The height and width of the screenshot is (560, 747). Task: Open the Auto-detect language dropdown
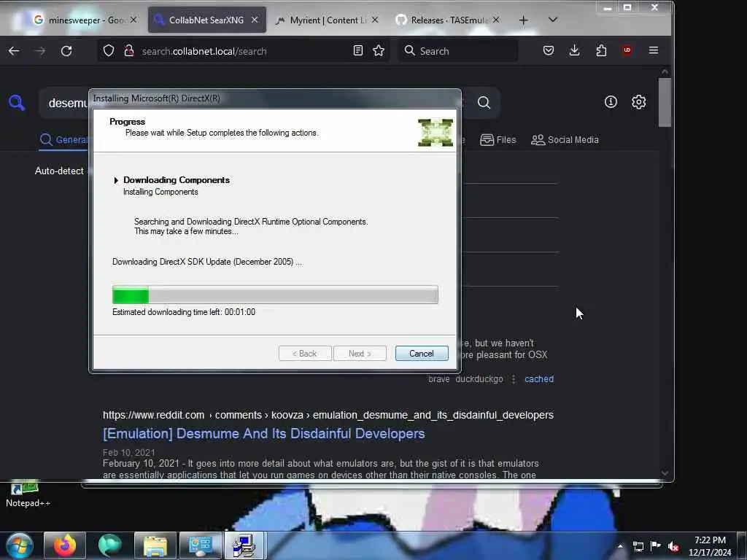[59, 171]
